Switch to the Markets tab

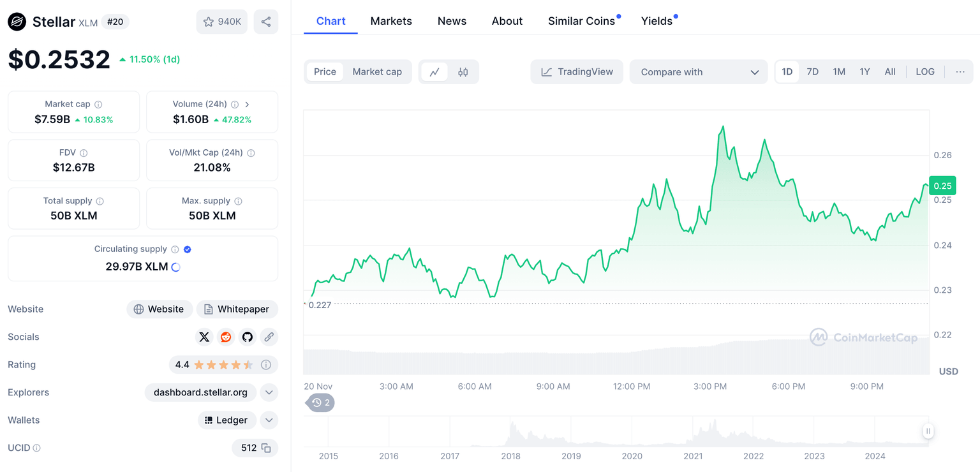pyautogui.click(x=391, y=21)
